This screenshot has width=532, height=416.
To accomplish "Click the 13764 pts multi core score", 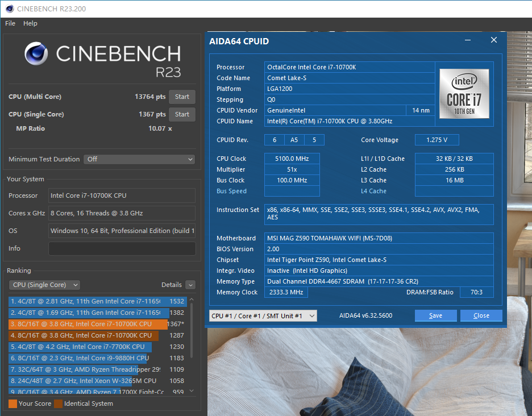I will click(x=150, y=97).
